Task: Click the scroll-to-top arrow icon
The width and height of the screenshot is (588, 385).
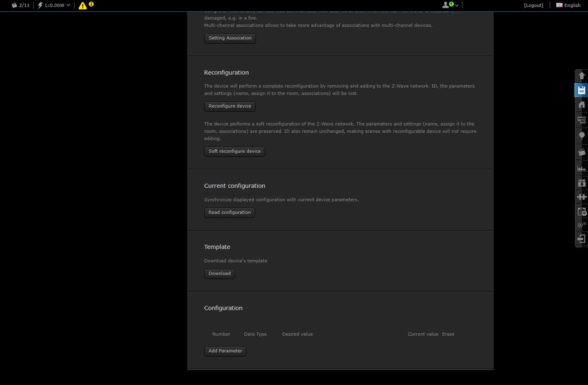Action: tap(582, 76)
